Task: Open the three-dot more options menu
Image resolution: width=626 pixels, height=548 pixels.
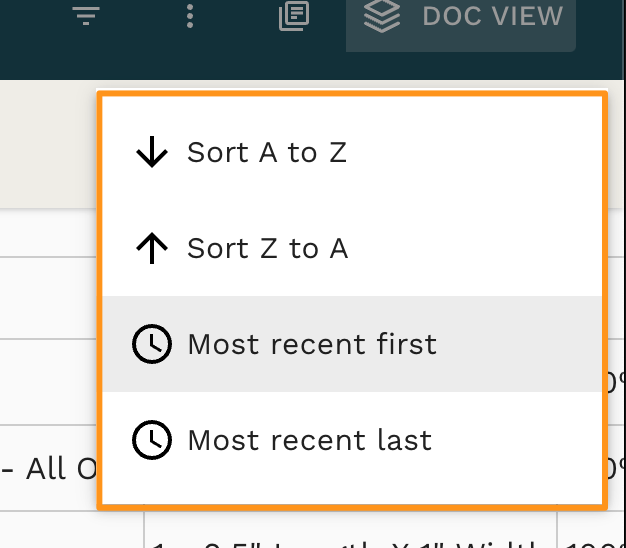Action: point(190,16)
